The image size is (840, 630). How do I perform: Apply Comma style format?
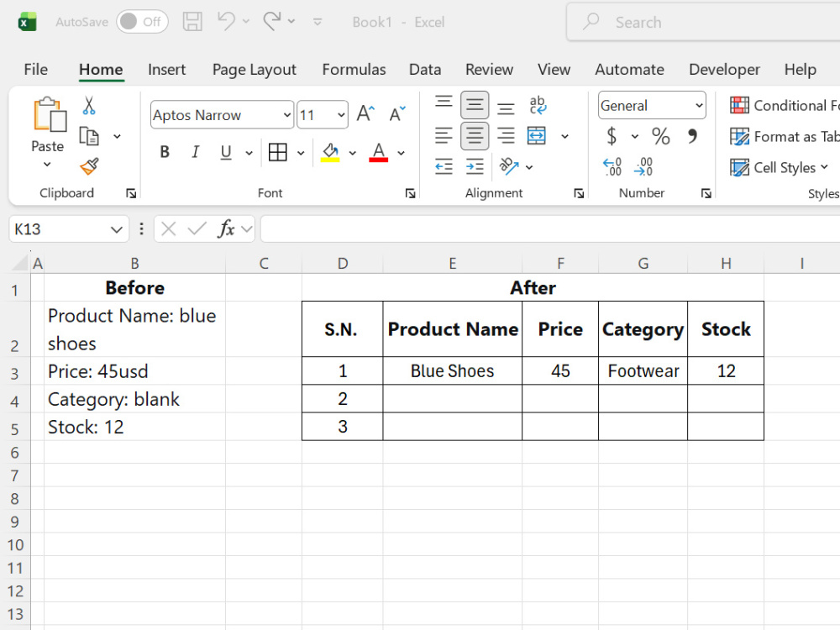[692, 136]
